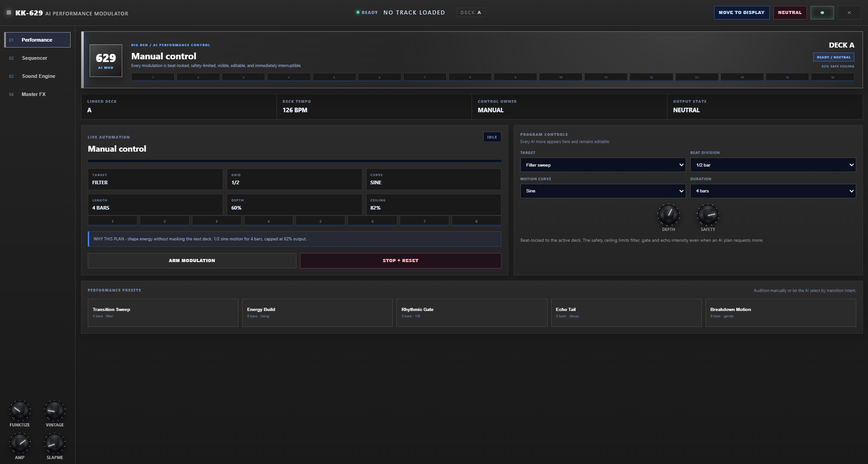The image size is (868, 464).
Task: Click the STOP + RESET button
Action: [x=401, y=261]
